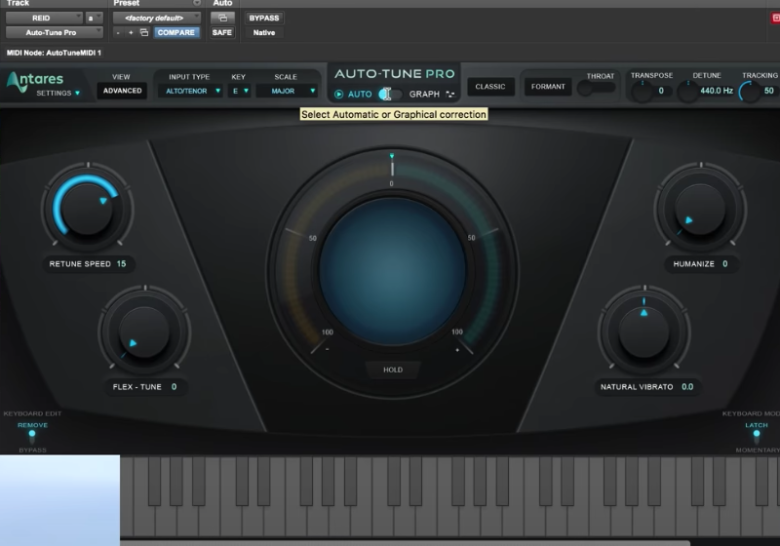Click the Antares logo

(x=35, y=82)
